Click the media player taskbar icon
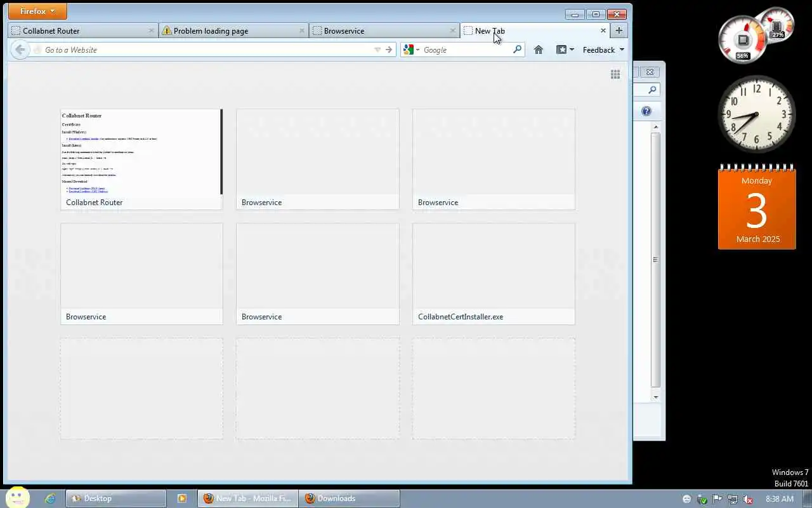 (181, 498)
